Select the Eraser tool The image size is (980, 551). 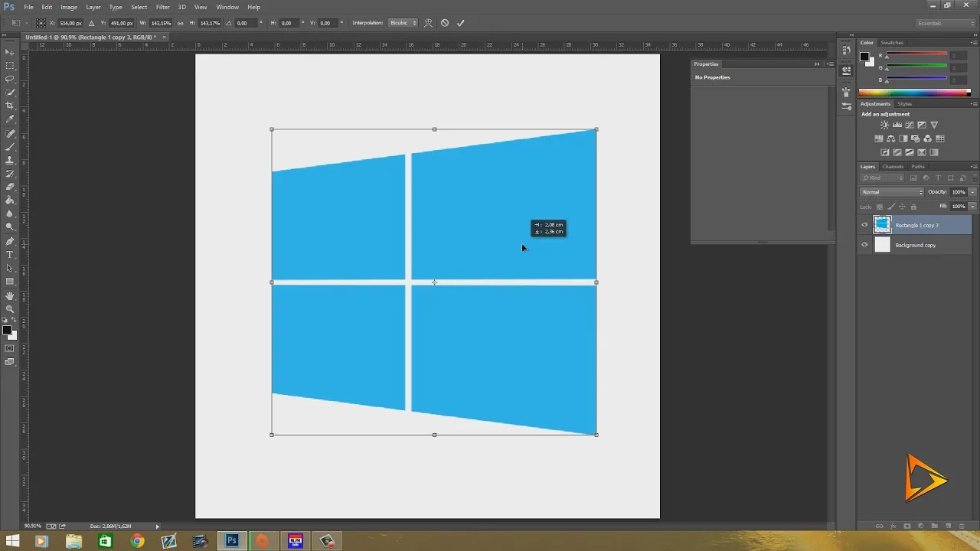[10, 187]
